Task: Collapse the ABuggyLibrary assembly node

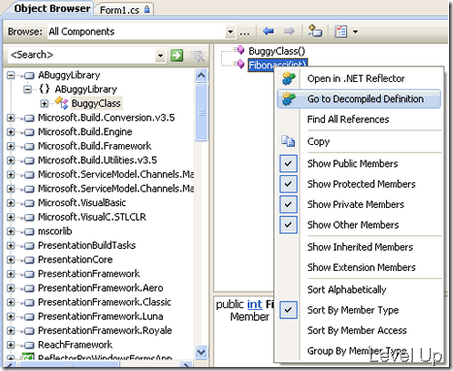Action: coord(11,75)
